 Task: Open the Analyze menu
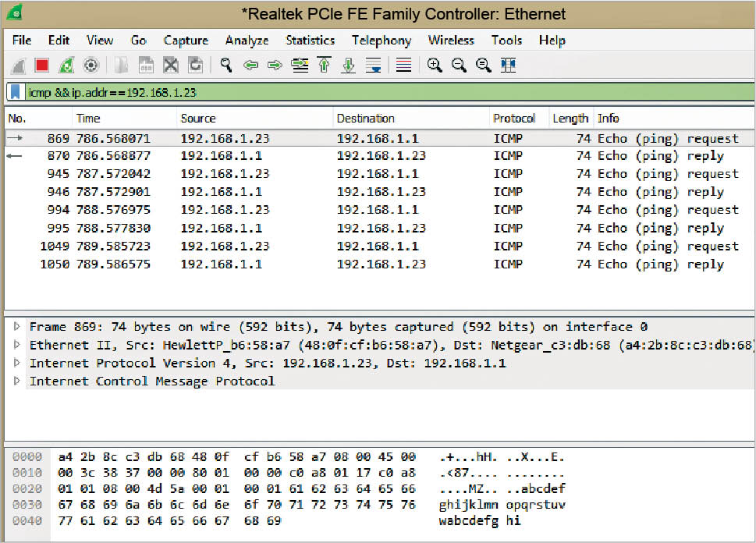click(247, 40)
